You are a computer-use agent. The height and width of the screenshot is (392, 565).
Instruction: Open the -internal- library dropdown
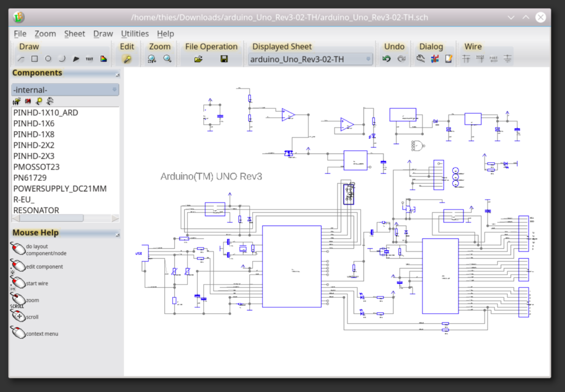[x=65, y=89]
